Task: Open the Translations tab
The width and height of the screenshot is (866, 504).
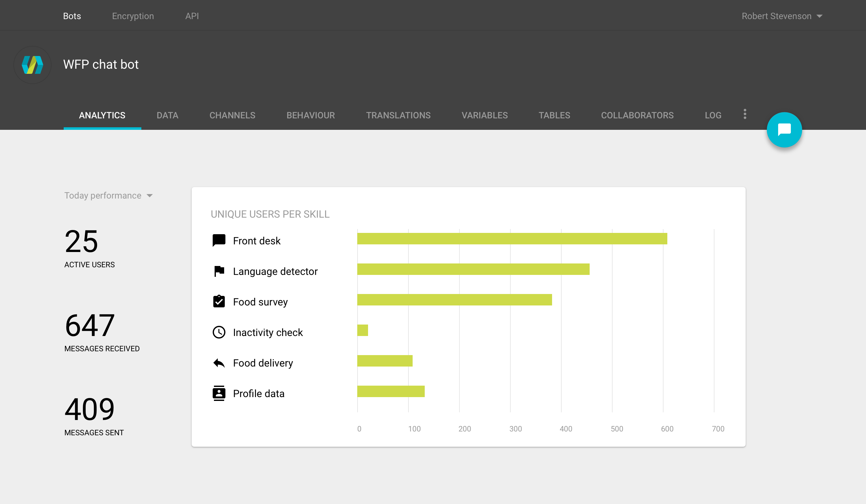Action: 398,115
